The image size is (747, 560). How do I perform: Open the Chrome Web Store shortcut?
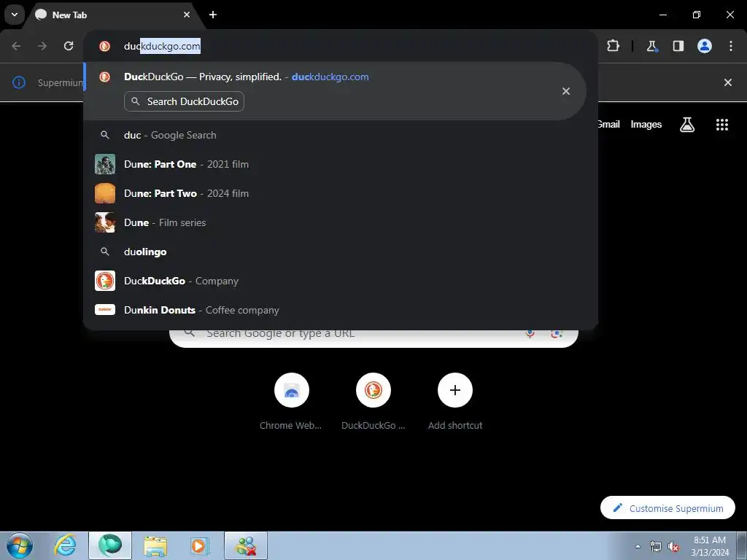coord(292,402)
